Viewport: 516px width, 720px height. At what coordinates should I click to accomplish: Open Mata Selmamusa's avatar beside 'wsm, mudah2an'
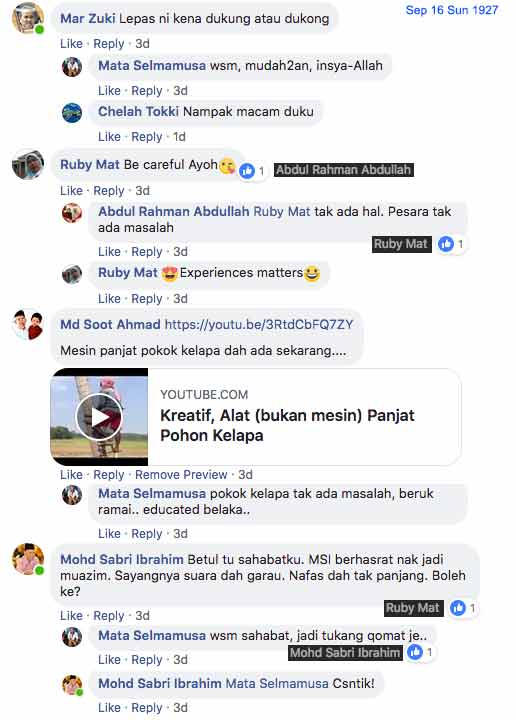click(x=72, y=67)
